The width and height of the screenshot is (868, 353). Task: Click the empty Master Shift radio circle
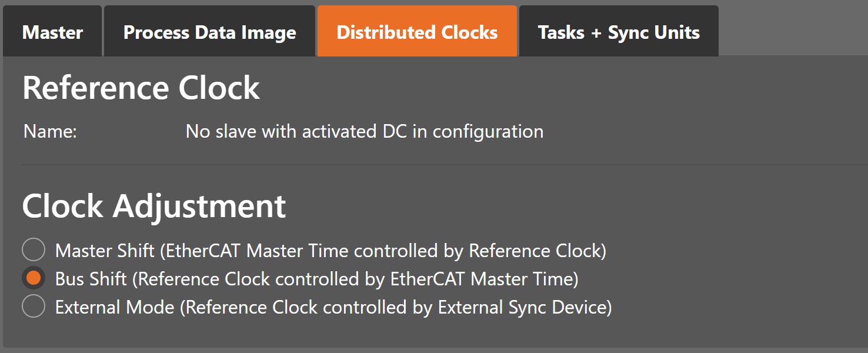pos(34,249)
